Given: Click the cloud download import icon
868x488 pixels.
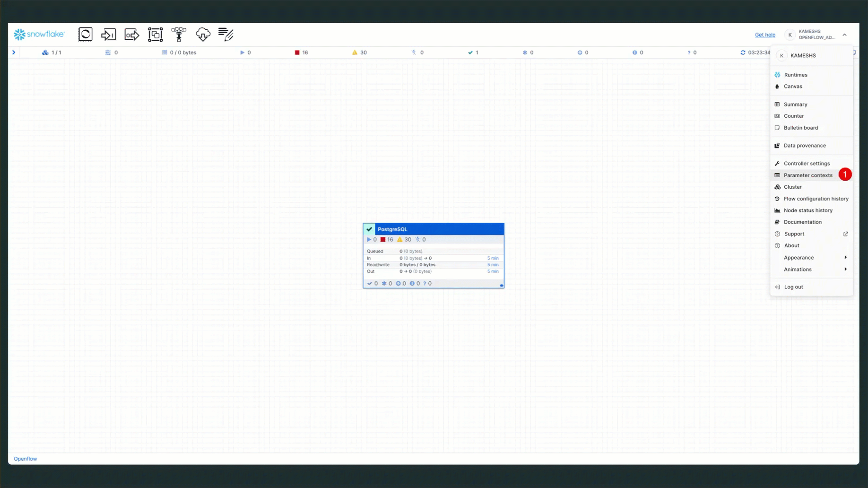Looking at the screenshot, I should [203, 35].
